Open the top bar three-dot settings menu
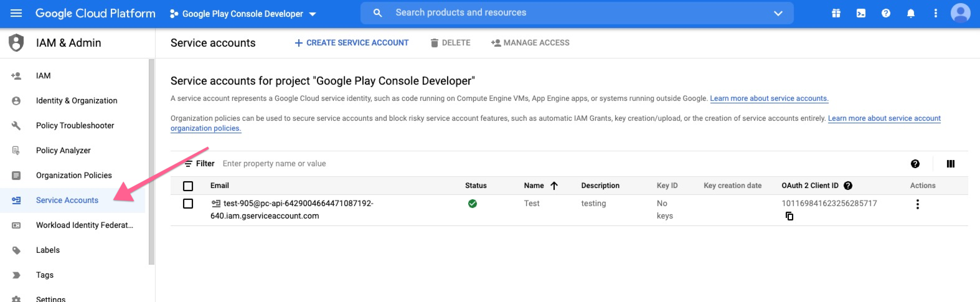 click(x=935, y=13)
